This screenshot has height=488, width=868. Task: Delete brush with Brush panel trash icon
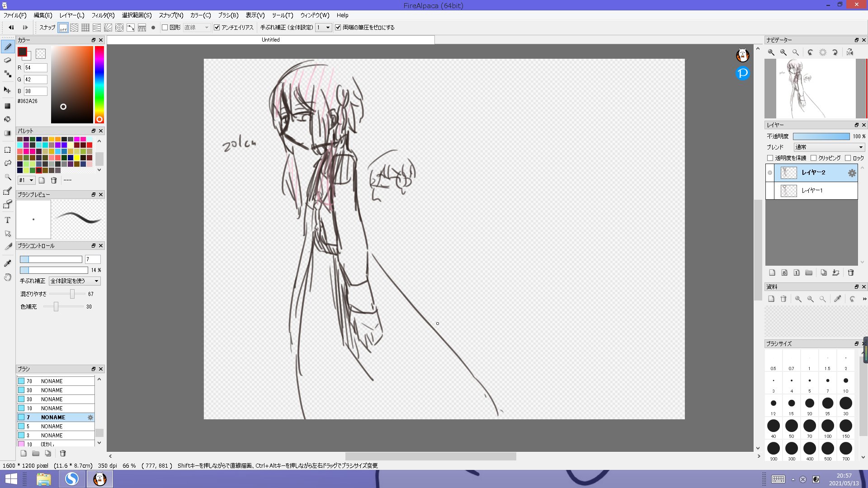click(x=63, y=453)
